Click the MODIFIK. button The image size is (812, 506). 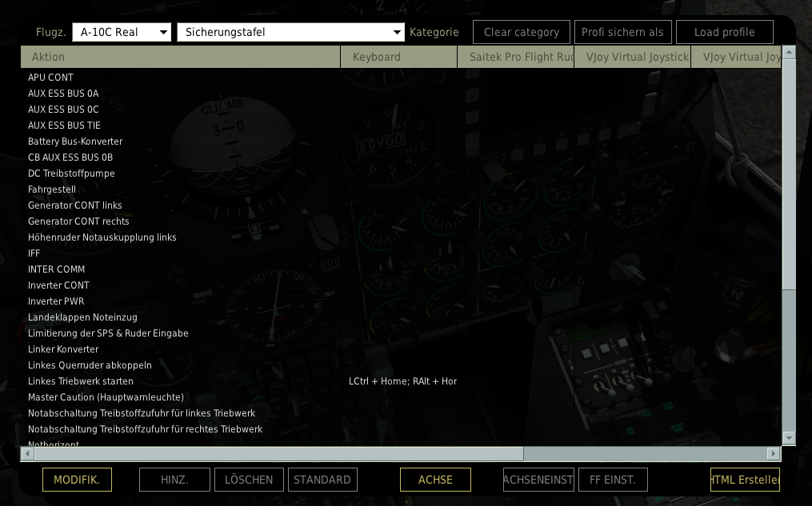pos(77,480)
